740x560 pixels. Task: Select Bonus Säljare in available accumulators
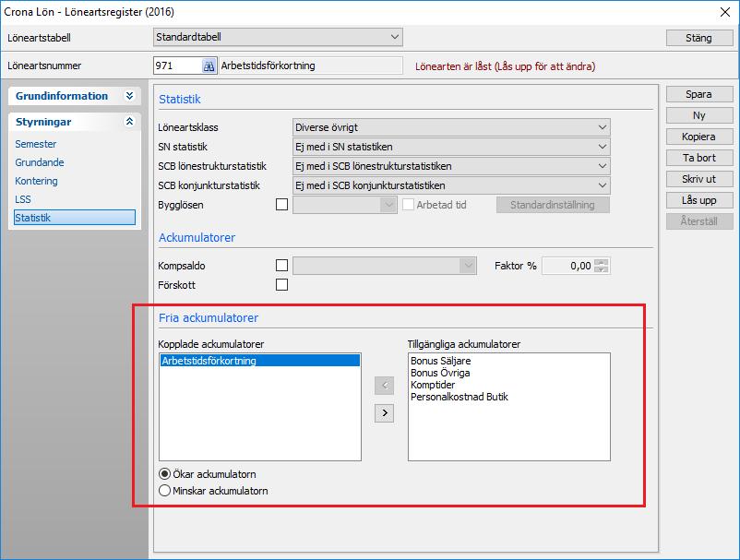click(x=440, y=361)
